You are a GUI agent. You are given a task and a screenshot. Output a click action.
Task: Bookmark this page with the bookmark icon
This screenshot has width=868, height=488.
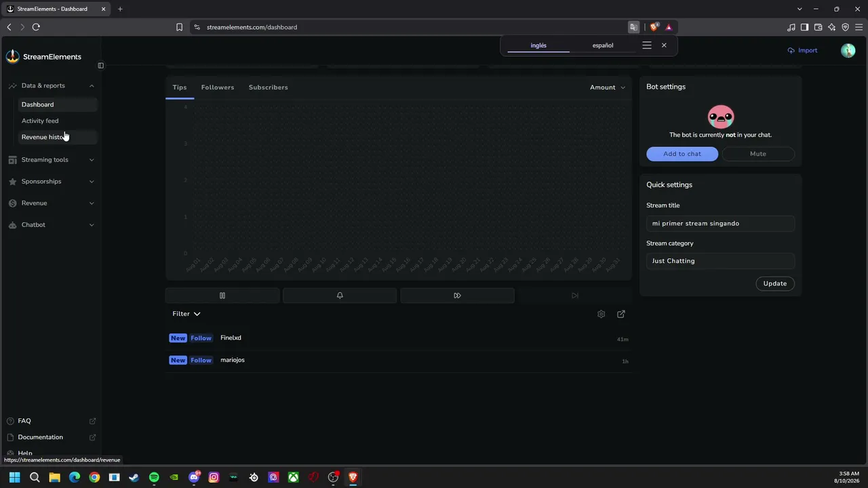179,27
